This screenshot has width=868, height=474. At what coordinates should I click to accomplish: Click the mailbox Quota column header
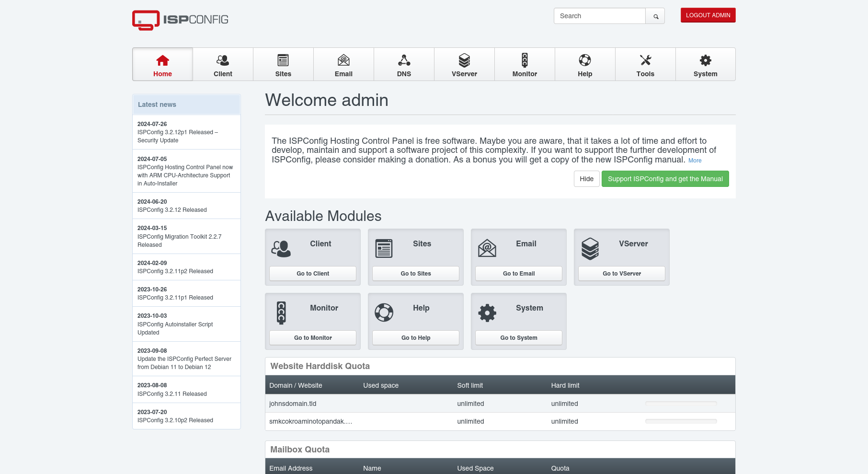click(x=560, y=468)
